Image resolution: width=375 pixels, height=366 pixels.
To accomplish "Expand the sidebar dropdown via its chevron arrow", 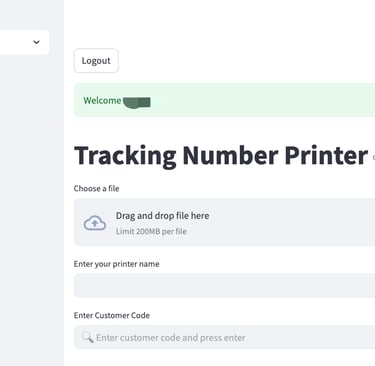I will tap(36, 42).
